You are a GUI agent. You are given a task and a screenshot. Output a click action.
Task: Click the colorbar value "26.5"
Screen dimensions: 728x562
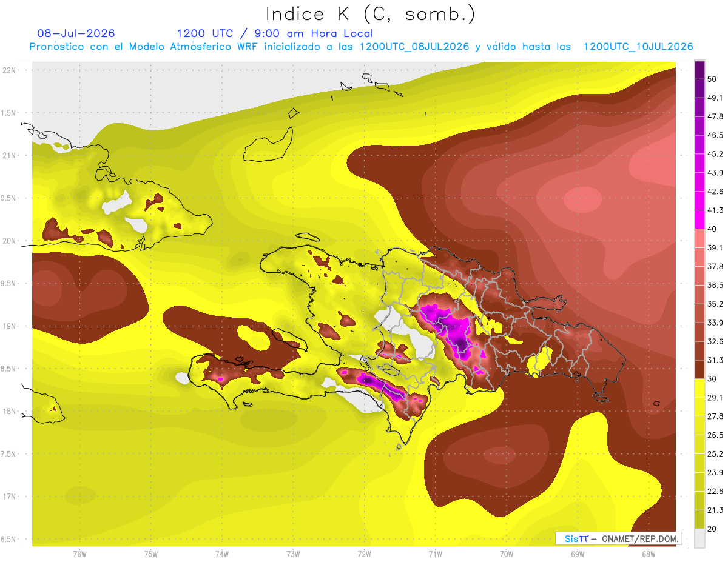[716, 435]
